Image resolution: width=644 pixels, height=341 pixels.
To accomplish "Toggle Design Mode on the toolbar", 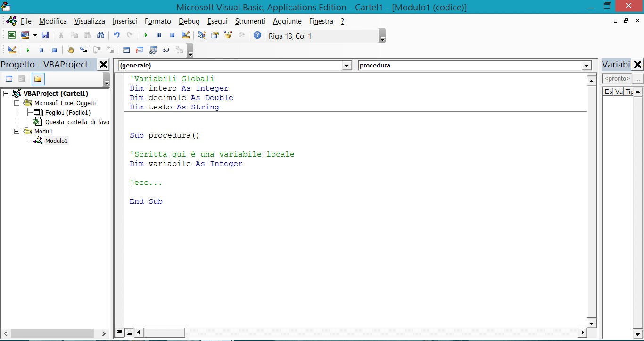I will point(186,35).
